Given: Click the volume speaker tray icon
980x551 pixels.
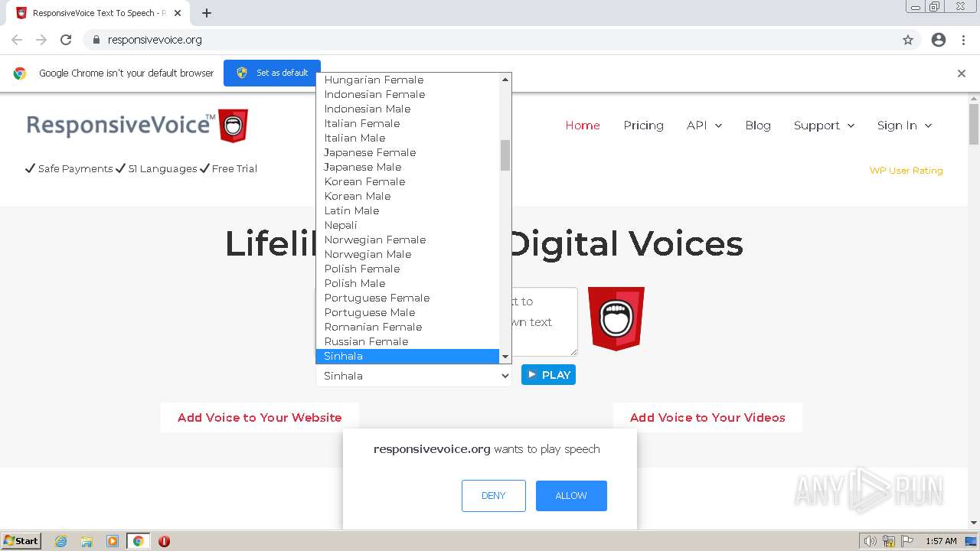Looking at the screenshot, I should point(870,541).
